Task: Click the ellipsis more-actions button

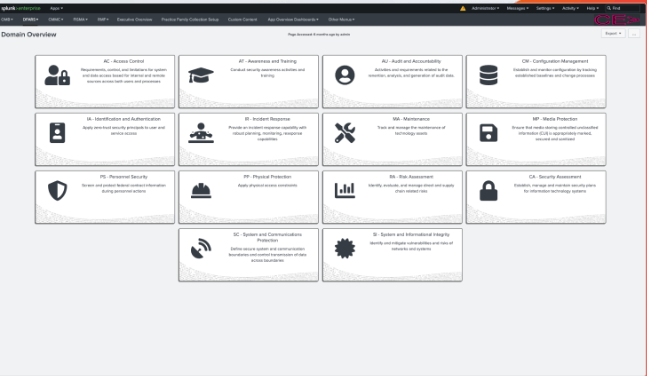Action: pos(634,33)
